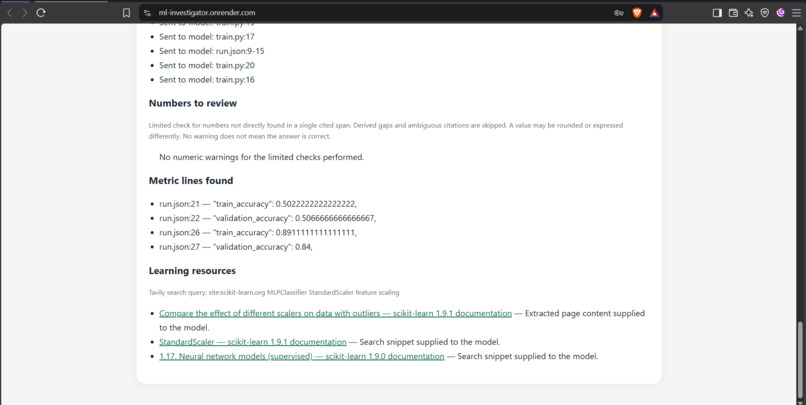
Task: Open the browser hamburger main menu
Action: pos(796,13)
